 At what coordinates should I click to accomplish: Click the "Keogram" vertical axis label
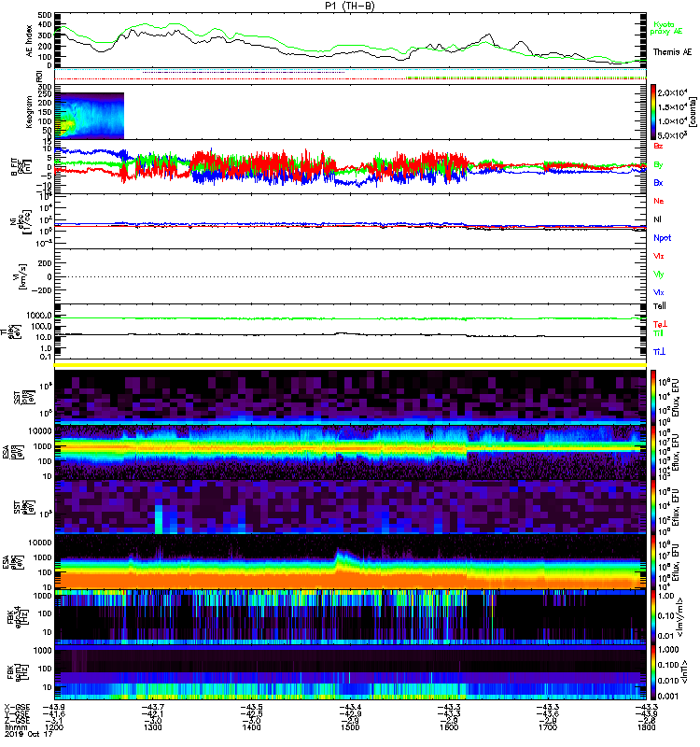click(30, 111)
